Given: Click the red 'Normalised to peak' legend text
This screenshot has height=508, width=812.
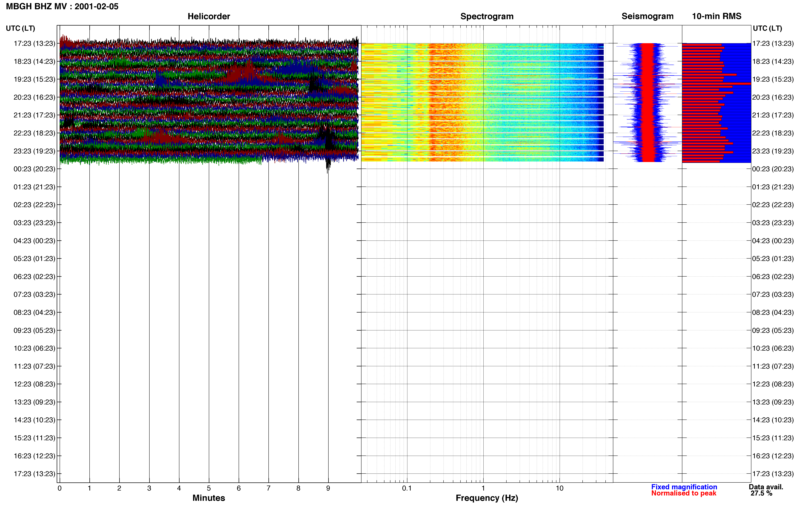Looking at the screenshot, I should (684, 493).
